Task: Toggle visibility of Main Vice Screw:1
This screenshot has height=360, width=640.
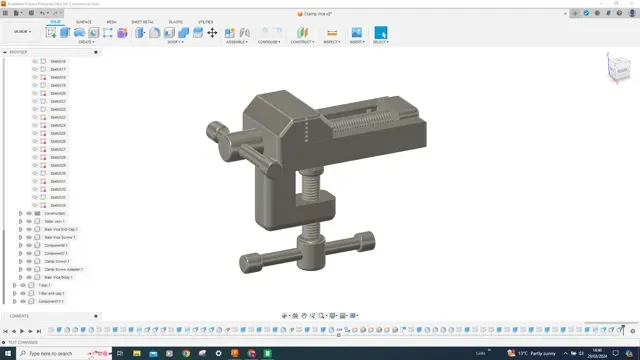Action: [29, 237]
